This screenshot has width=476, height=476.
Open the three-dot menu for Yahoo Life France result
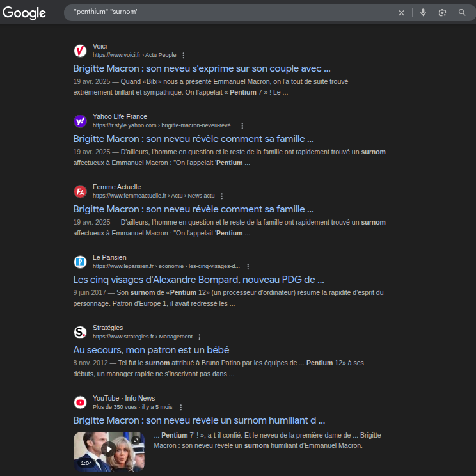point(242,125)
